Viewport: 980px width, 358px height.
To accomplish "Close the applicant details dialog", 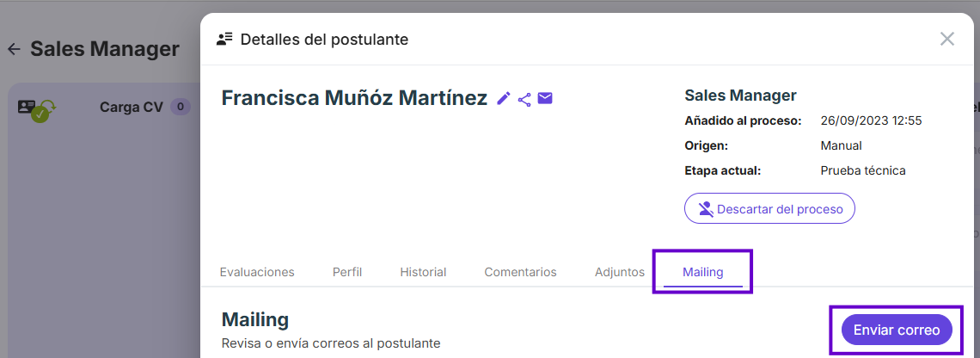I will coord(946,39).
